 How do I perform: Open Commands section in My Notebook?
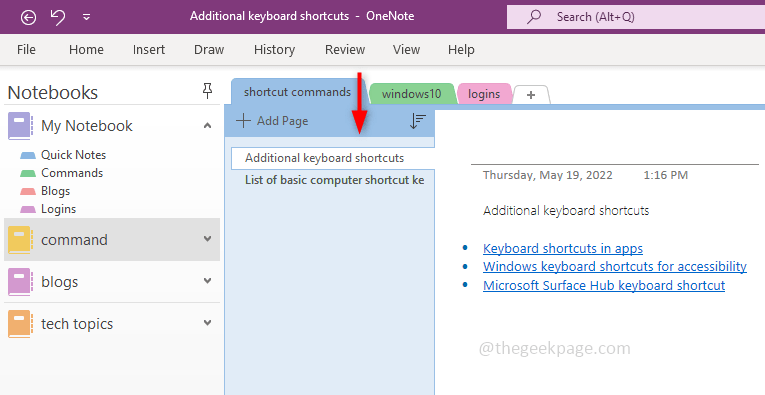(72, 173)
